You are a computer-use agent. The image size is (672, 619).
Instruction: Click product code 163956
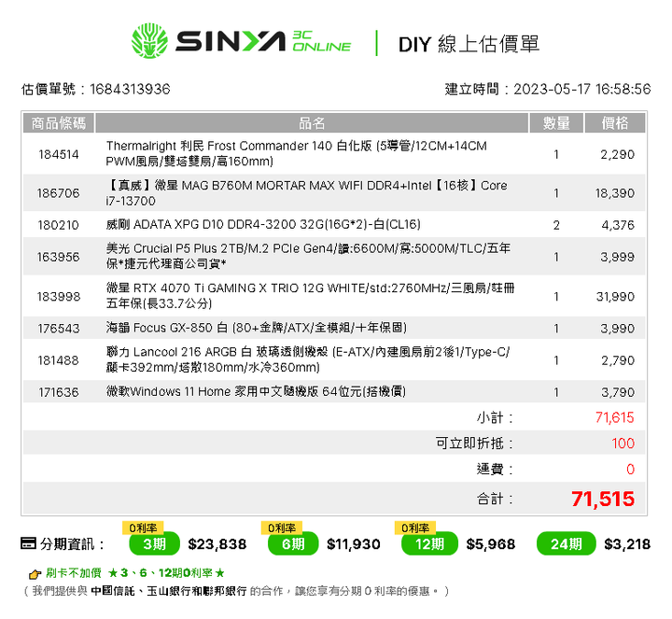(59, 257)
